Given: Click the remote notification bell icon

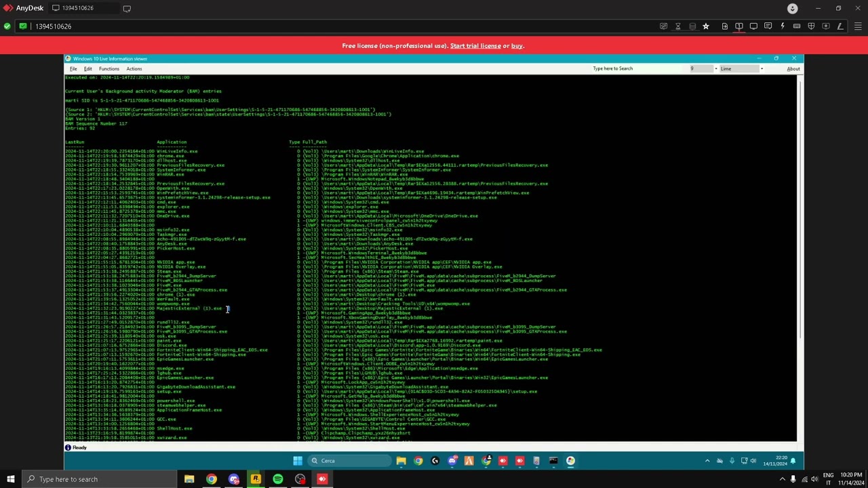Looking at the screenshot, I should click(x=793, y=461).
